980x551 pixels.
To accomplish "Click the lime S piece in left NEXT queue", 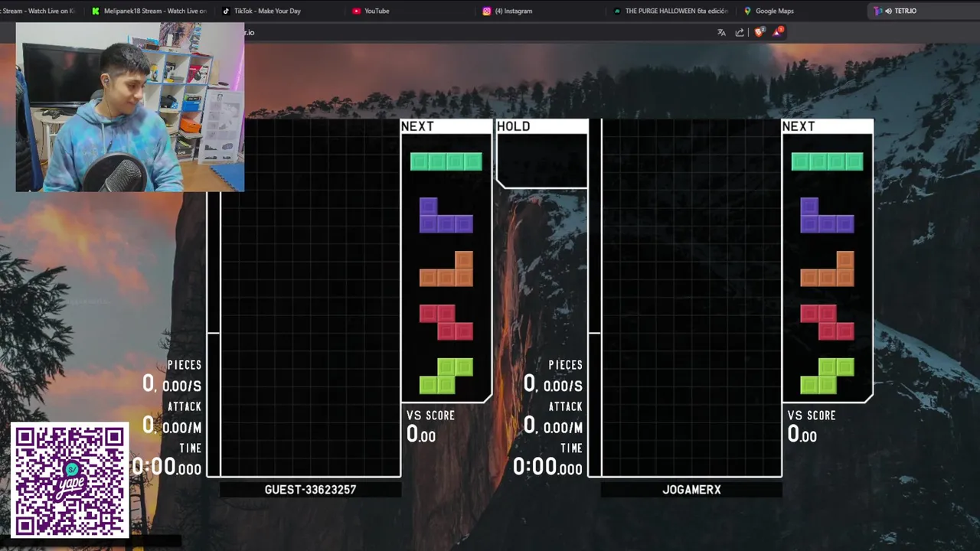I will (x=446, y=376).
